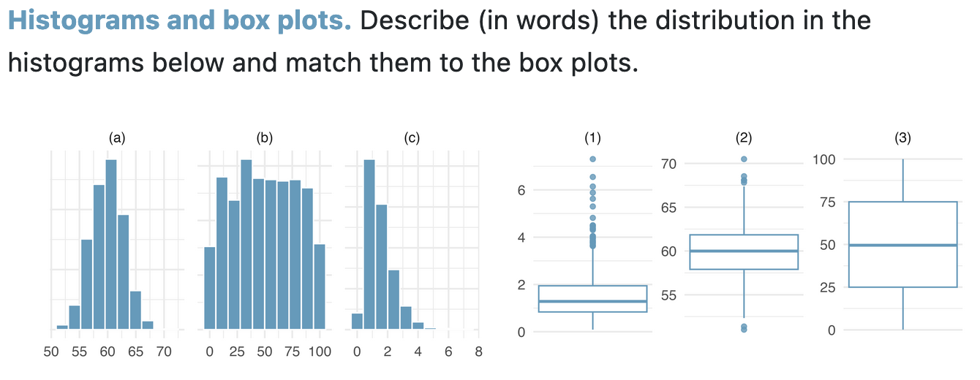Click the topmost outlier in box plot (1)

coord(592,159)
